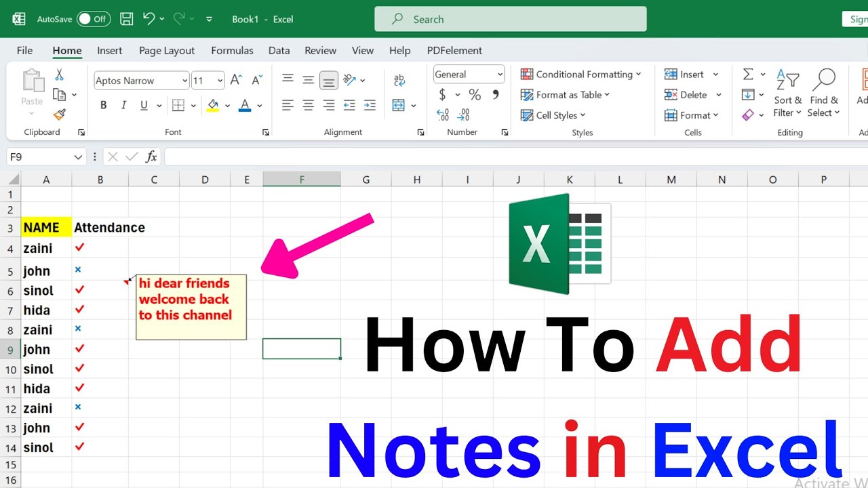The image size is (868, 488).
Task: Open Find & Select menu
Action: pyautogui.click(x=824, y=94)
